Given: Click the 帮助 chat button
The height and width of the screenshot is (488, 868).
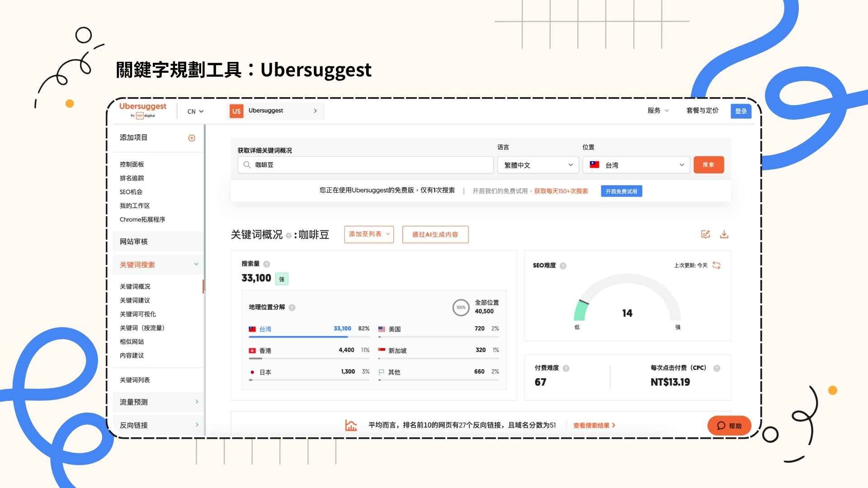Looking at the screenshot, I should pos(729,426).
